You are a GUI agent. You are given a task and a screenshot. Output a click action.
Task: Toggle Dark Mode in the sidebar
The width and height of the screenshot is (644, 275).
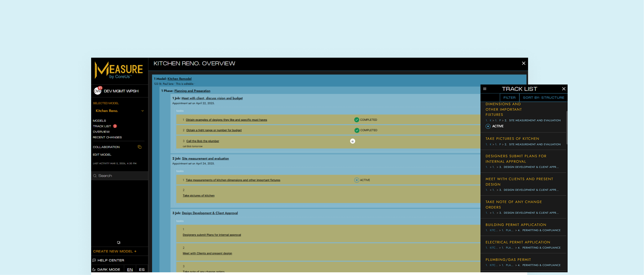106,269
